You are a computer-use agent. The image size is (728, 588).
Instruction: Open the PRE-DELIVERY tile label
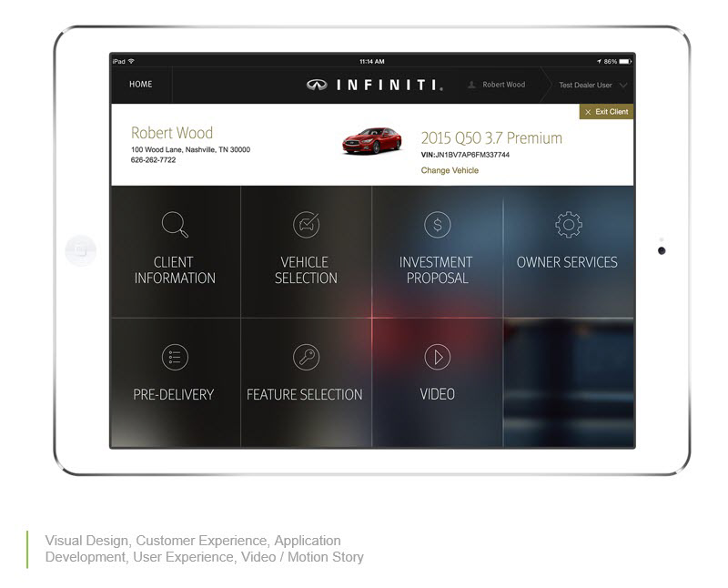point(173,395)
